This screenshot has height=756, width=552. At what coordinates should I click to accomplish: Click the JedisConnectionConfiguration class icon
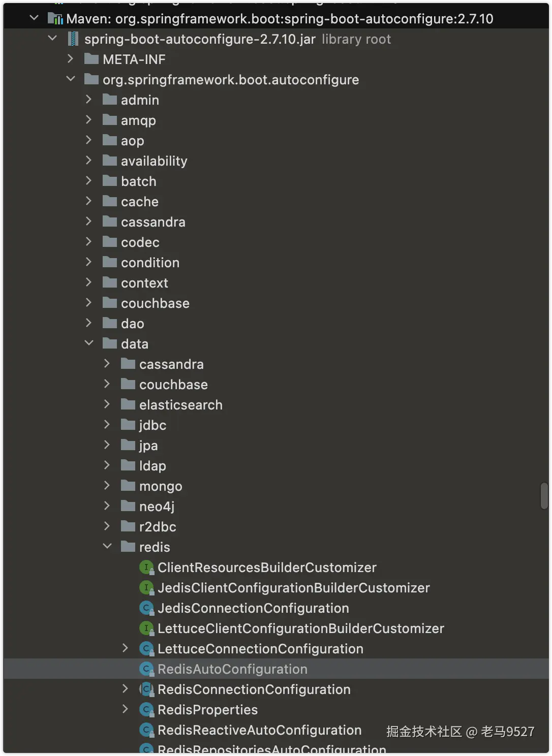tap(146, 608)
